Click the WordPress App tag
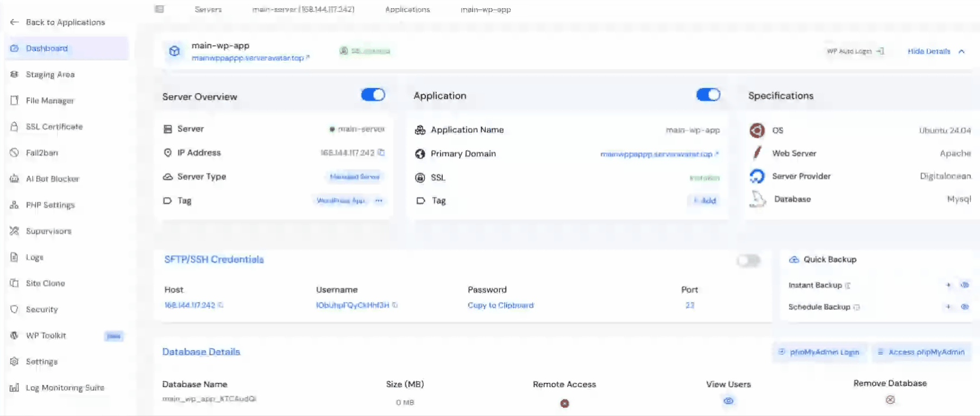The height and width of the screenshot is (416, 980). 341,201
